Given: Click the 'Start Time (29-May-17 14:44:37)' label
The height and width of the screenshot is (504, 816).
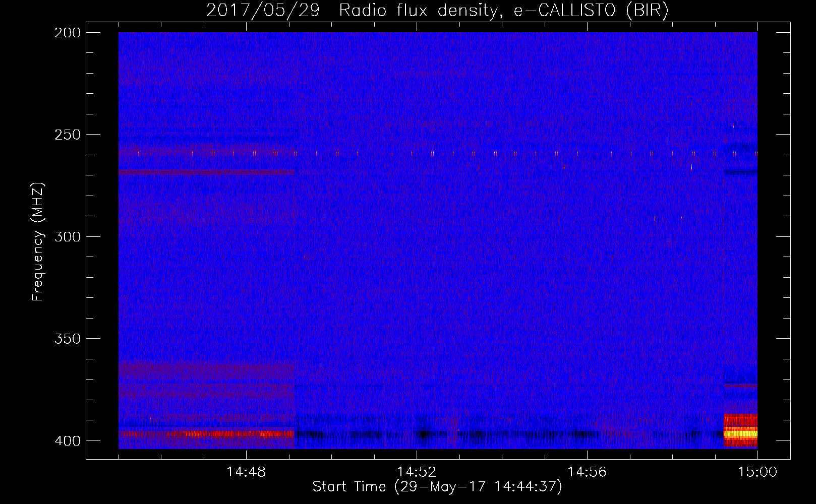Looking at the screenshot, I should point(437,487).
